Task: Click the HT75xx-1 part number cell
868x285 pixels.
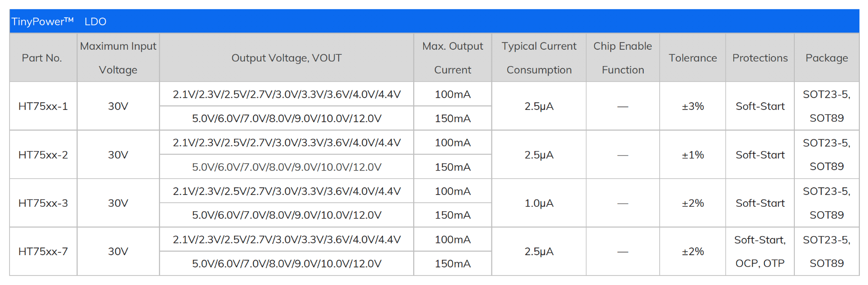Action: 43,106
